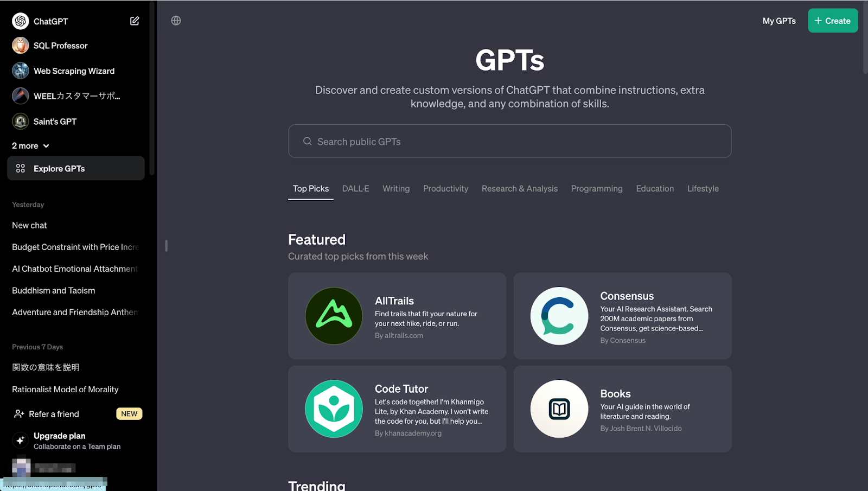Click the Consensus card title

(627, 296)
